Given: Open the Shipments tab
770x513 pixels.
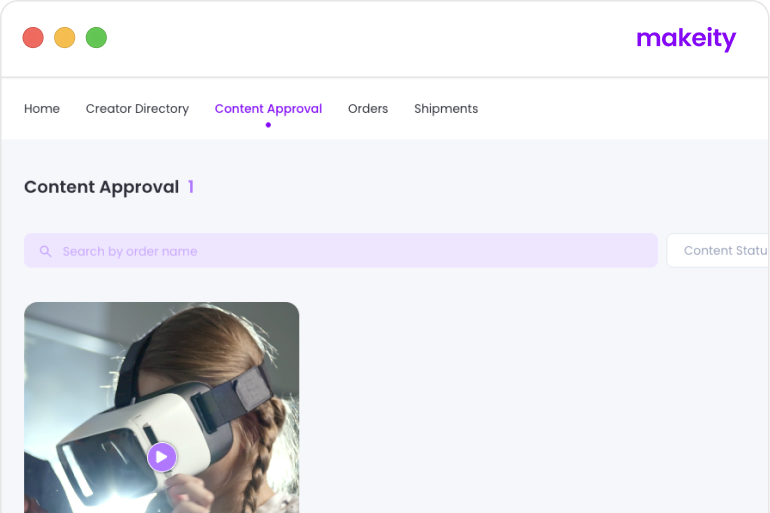Looking at the screenshot, I should pyautogui.click(x=446, y=108).
